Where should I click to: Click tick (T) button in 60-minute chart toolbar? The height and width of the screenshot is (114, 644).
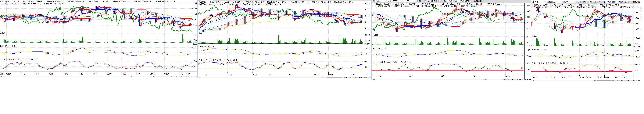(x=600, y=2)
